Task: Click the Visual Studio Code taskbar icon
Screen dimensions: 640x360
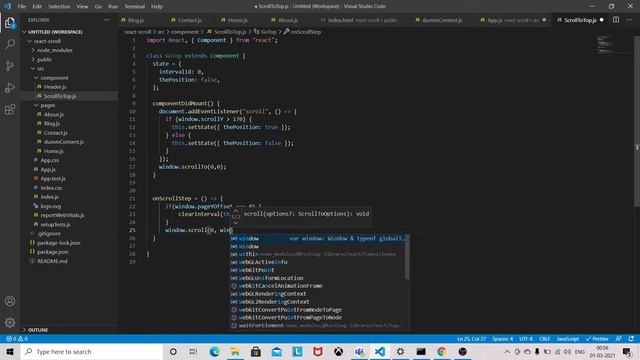Action: point(380,351)
